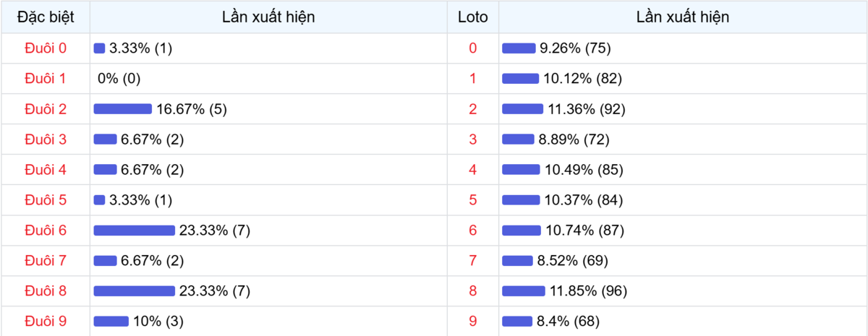Click the 23.33% bar for Đuôi 6
Screen dimensions: 868x336
(x=134, y=231)
